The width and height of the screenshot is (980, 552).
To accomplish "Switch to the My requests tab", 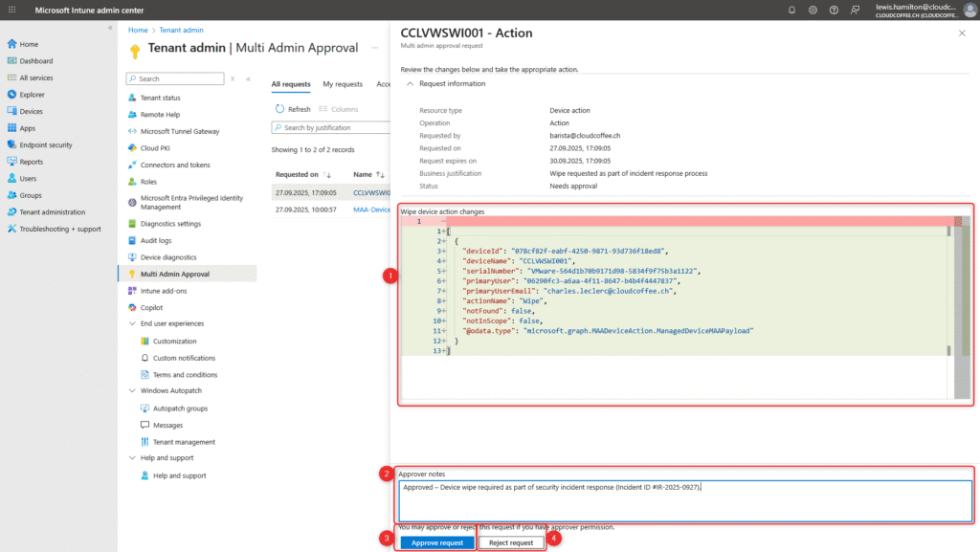I will 342,84.
